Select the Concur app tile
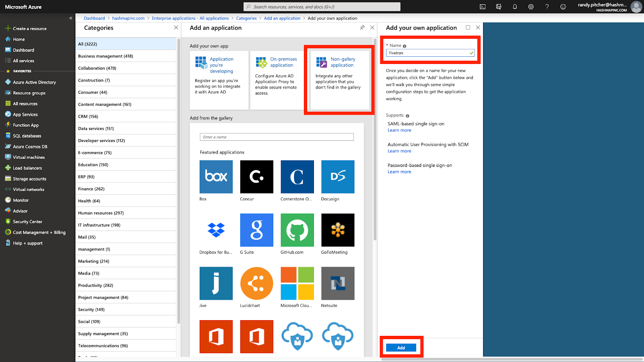This screenshot has height=362, width=644. click(x=257, y=177)
